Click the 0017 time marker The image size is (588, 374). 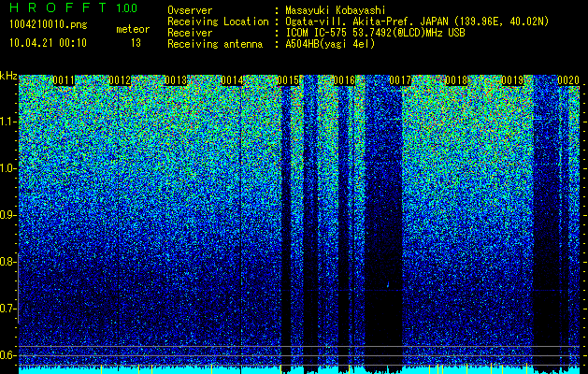click(400, 80)
